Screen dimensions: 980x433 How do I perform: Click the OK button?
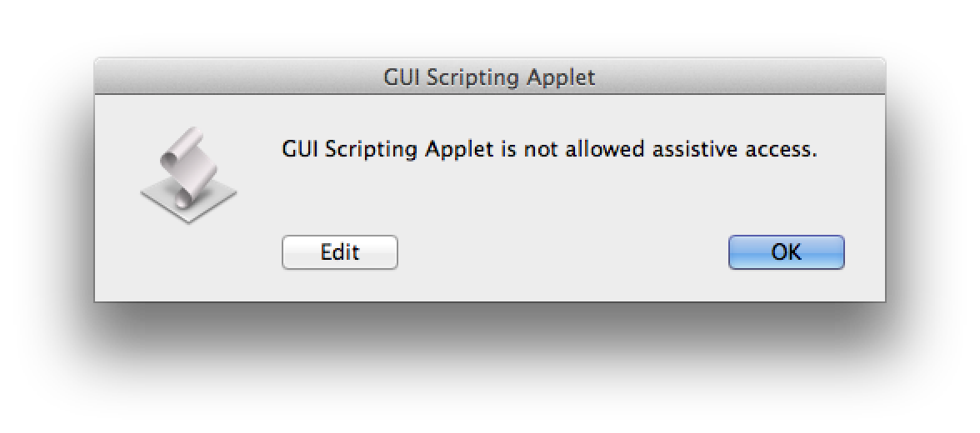(786, 252)
